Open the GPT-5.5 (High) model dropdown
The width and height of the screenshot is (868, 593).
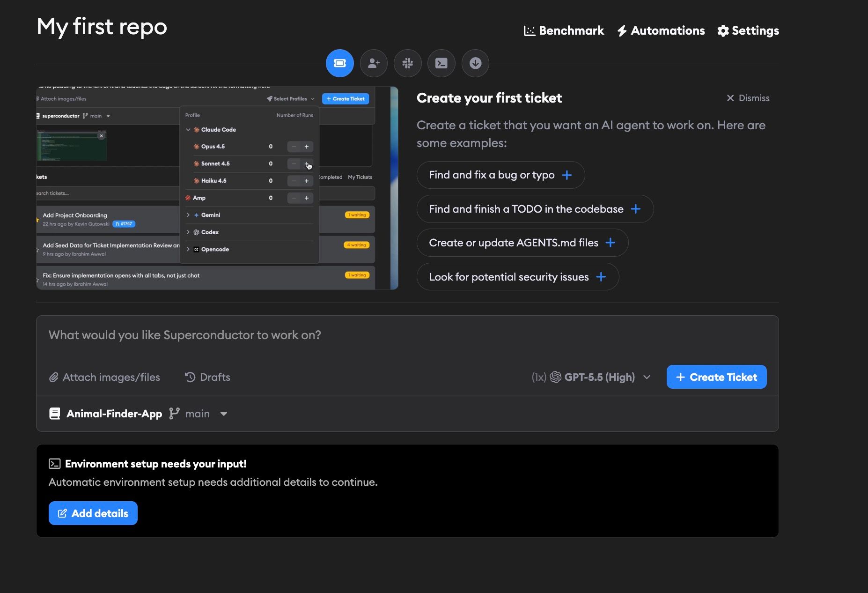(591, 377)
